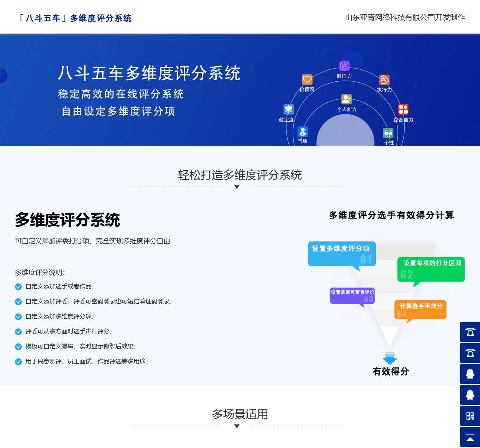Screen dimensions: 480x448
Task: Click bold heading 多维度评分系统
Action: 67,220
